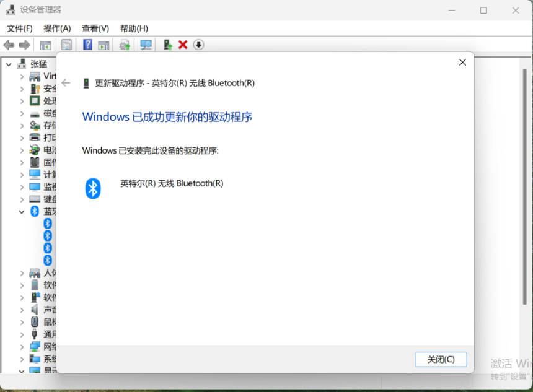Screen dimensions: 533x392
Task: Expand the keyboard (键盘) category
Action: [x=22, y=199]
